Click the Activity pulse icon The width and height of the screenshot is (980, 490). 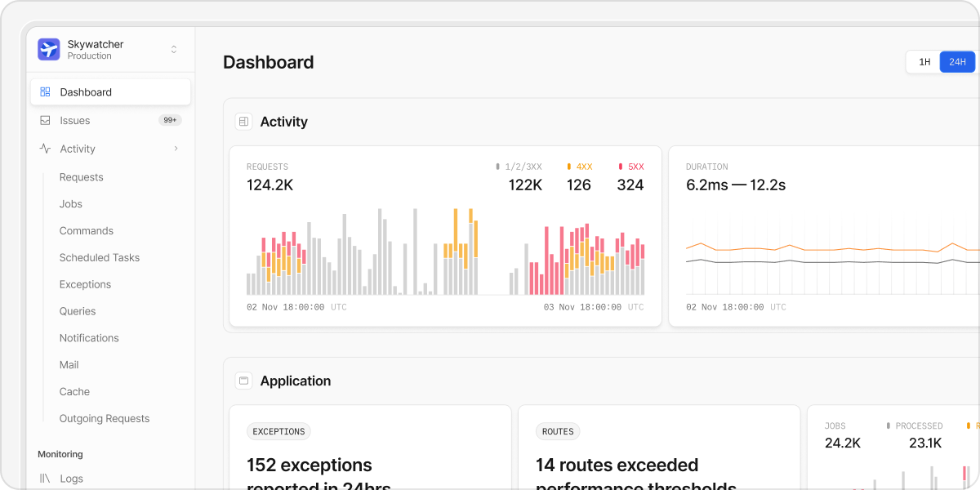pyautogui.click(x=45, y=149)
